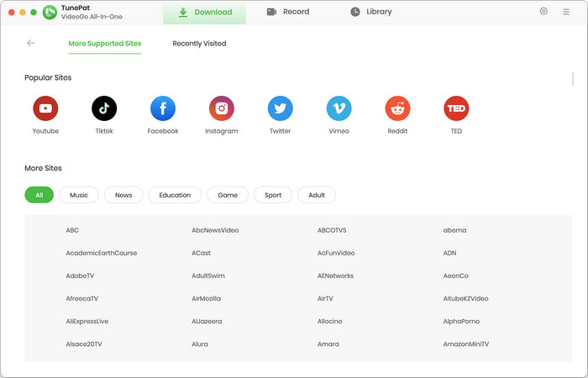588x378 pixels.
Task: Open the YouTube site icon
Action: [45, 108]
